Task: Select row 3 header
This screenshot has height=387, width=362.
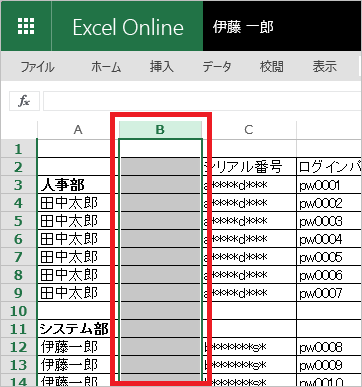Action: 18,185
